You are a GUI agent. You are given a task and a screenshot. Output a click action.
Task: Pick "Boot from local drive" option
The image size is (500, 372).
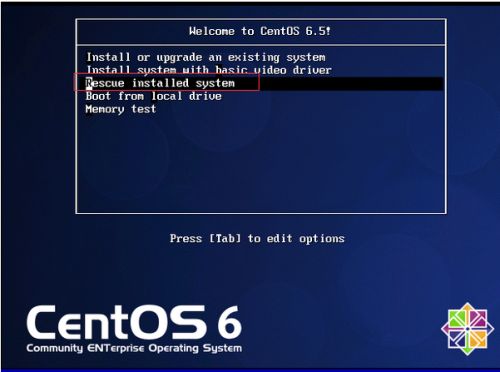point(154,96)
